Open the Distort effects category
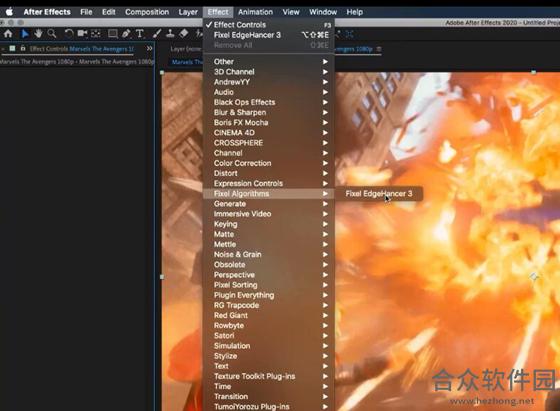This screenshot has width=560, height=411. [269, 173]
